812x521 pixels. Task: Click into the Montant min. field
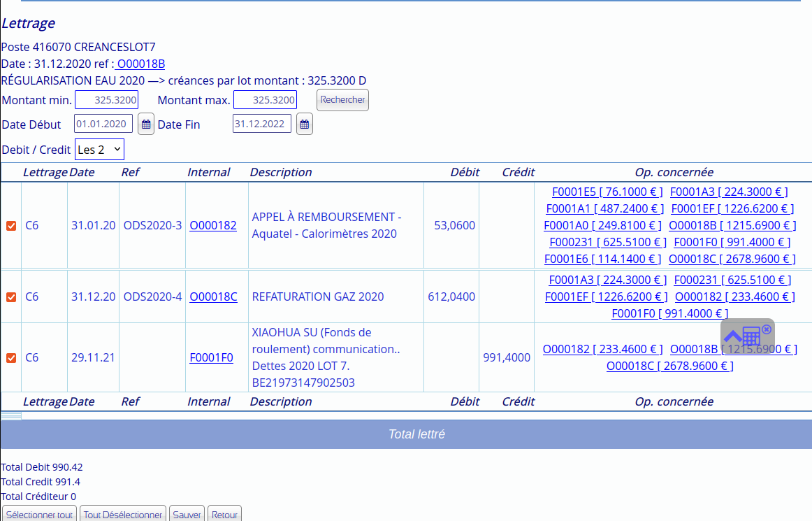click(106, 100)
